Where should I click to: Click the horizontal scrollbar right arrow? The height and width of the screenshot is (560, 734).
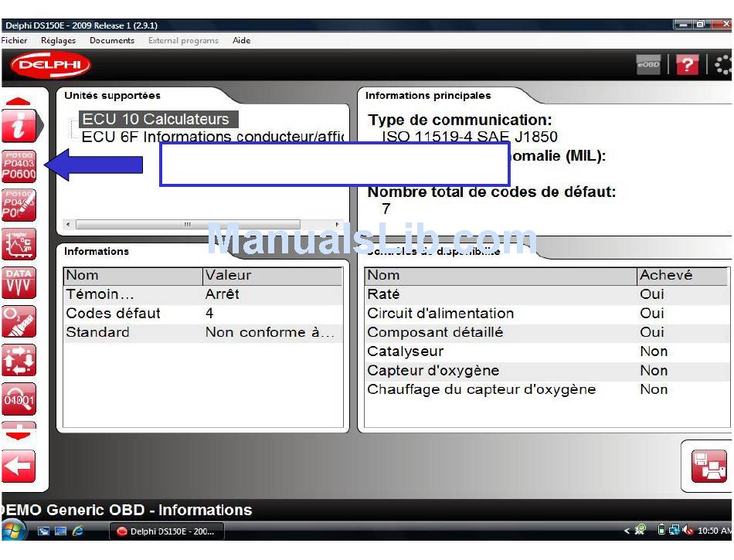pyautogui.click(x=338, y=225)
